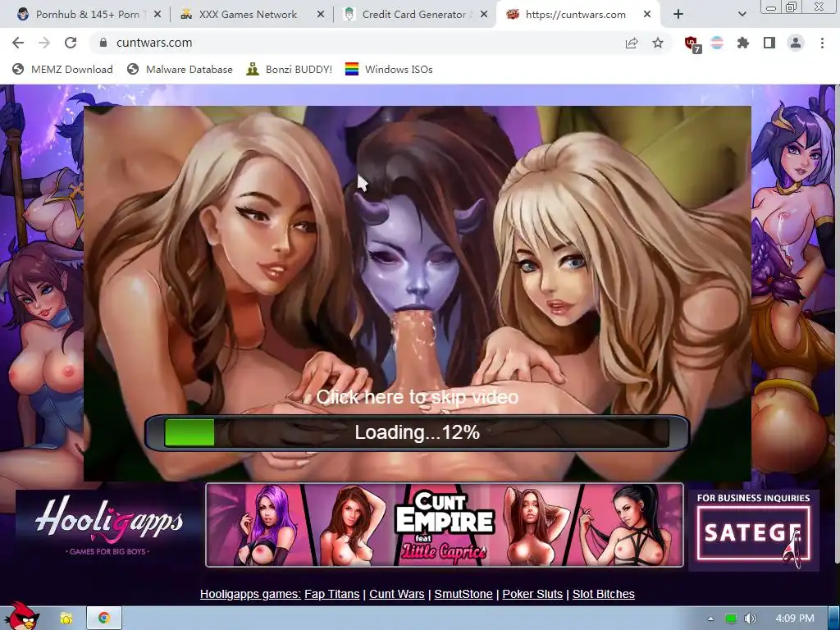Expand the tab search dropdown arrow
840x630 pixels.
(x=742, y=15)
